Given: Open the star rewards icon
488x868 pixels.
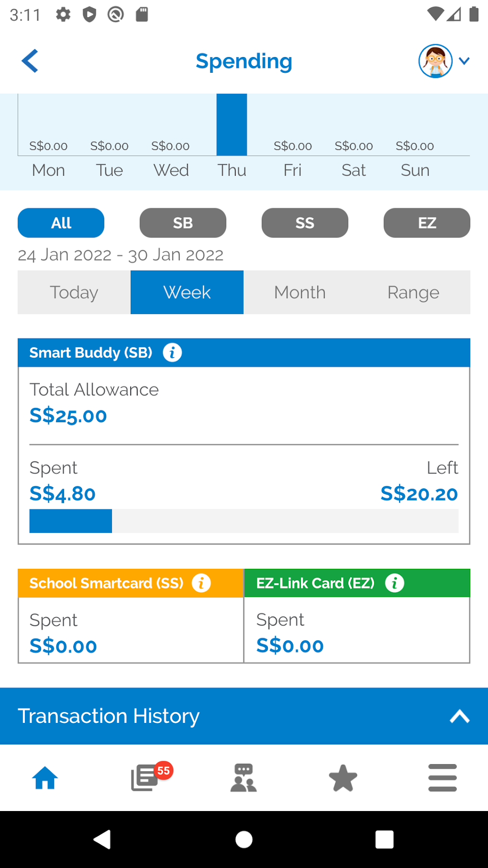Looking at the screenshot, I should point(343,778).
